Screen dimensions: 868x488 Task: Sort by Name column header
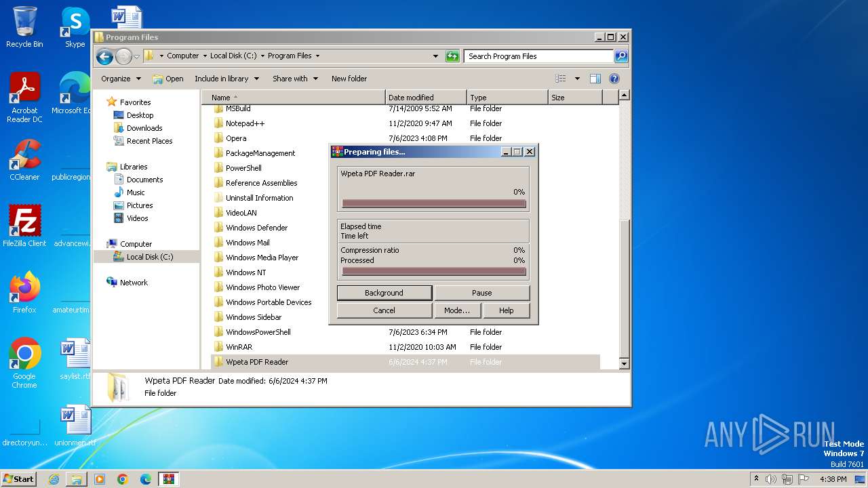[294, 98]
